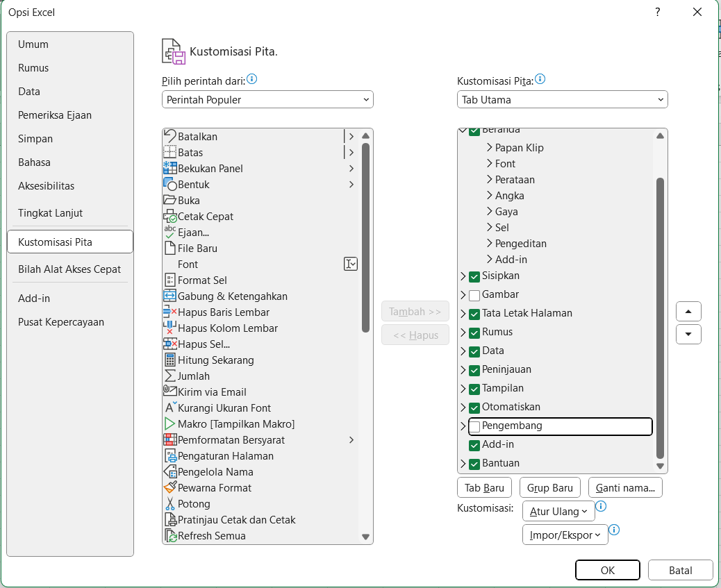Click the File Baru page icon

(170, 249)
